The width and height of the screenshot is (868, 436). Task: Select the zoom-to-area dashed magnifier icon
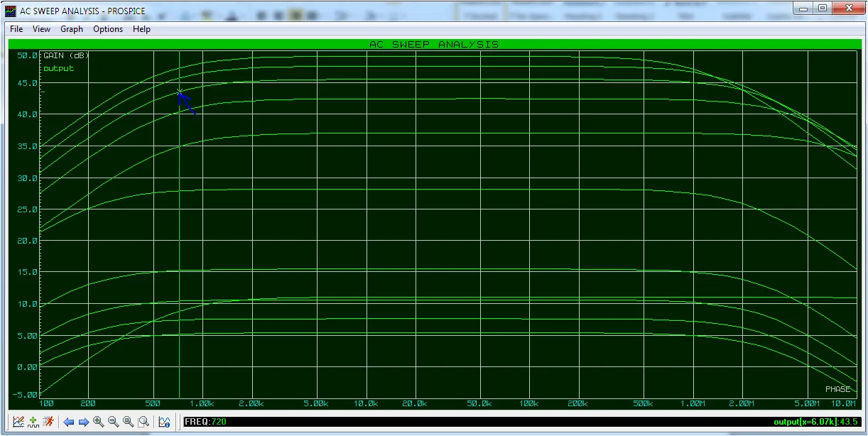pos(143,422)
